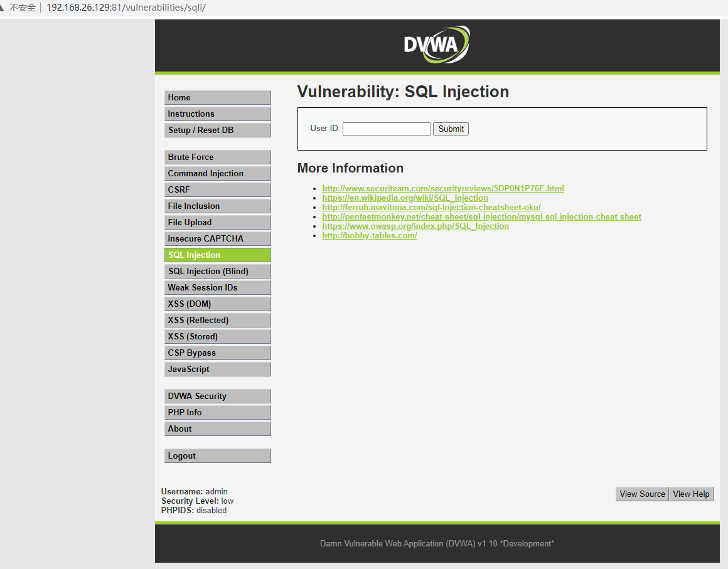Image resolution: width=728 pixels, height=569 pixels.
Task: Open Setup / Reset DB page
Action: 217,130
